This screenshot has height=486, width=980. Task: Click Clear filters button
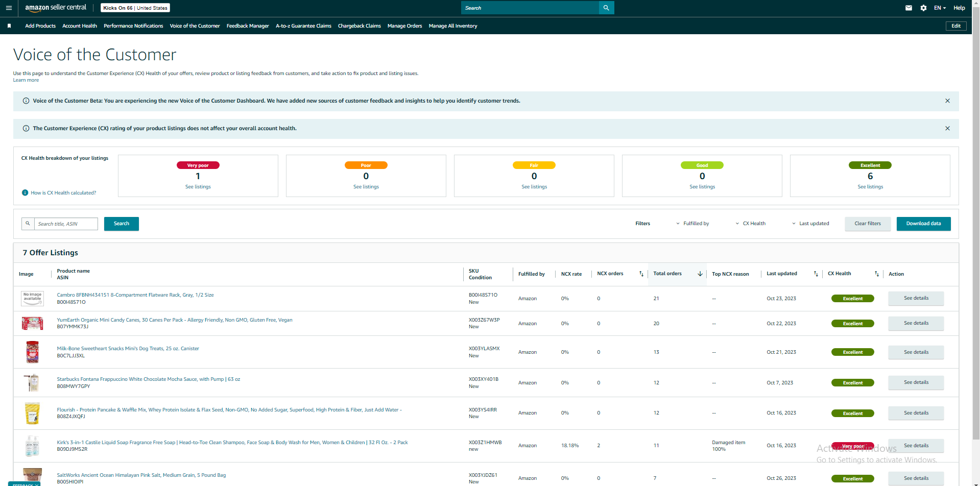pos(868,224)
